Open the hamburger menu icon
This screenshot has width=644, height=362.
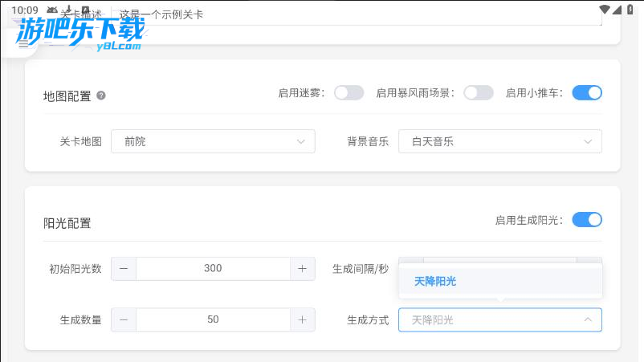(x=23, y=44)
